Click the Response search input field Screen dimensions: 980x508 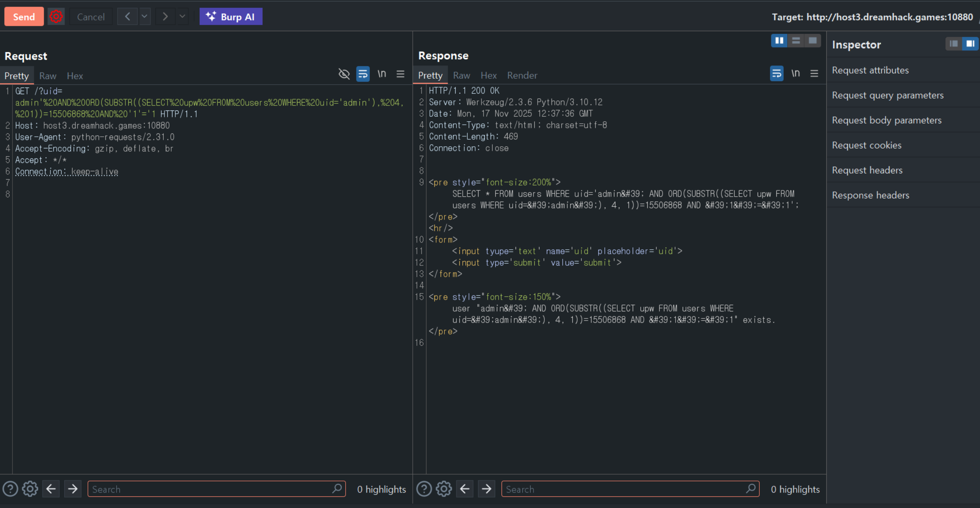tap(625, 489)
